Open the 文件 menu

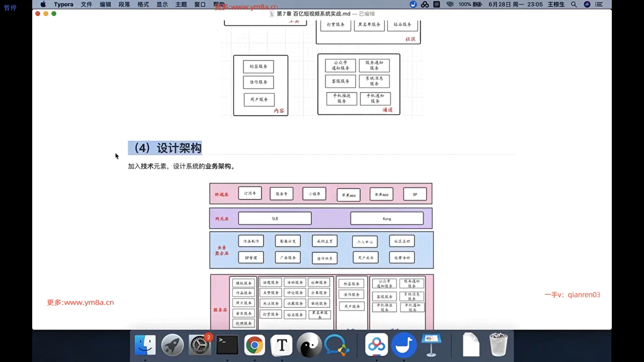point(86,4)
